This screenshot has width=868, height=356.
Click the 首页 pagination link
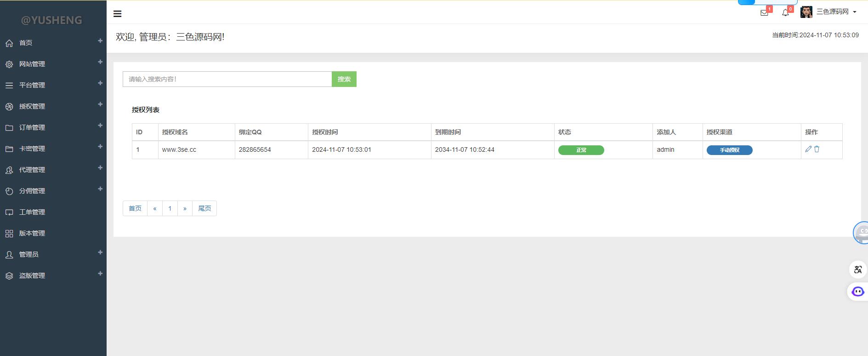click(135, 208)
